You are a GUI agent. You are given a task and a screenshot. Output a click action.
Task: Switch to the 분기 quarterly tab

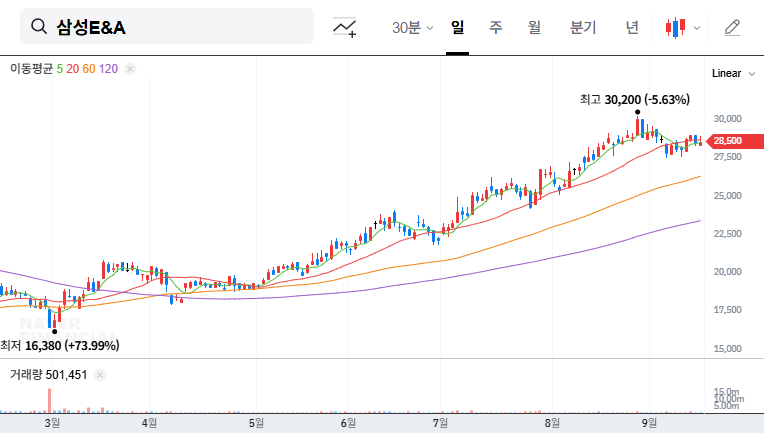click(x=583, y=27)
